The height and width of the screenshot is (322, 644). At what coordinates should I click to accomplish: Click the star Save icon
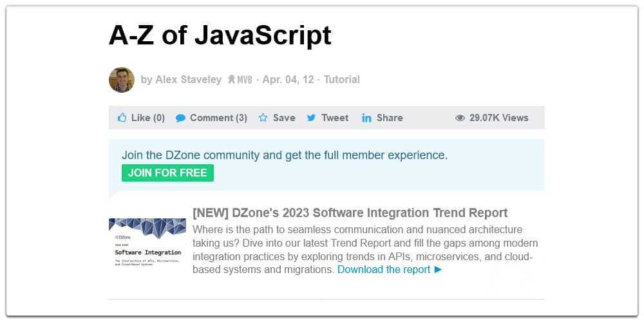pyautogui.click(x=263, y=118)
